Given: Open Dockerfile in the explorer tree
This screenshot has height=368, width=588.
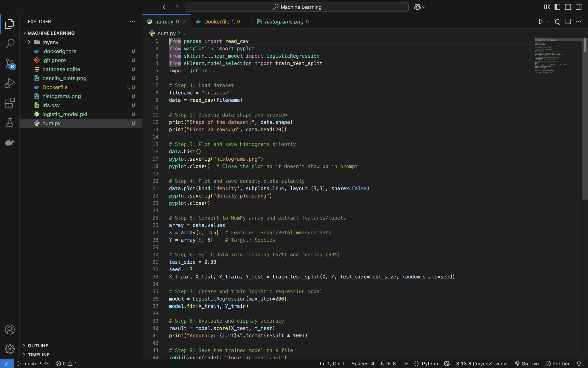Looking at the screenshot, I should 80,87.
